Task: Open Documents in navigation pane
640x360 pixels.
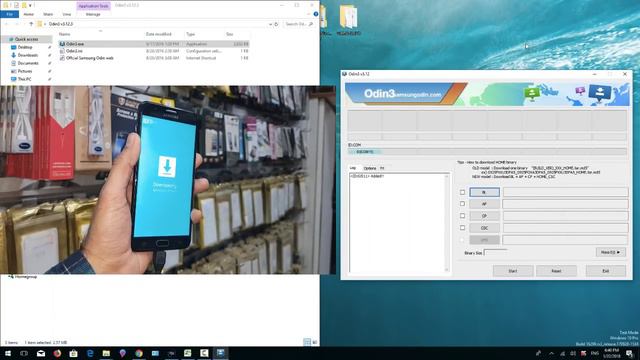Action: 28,63
